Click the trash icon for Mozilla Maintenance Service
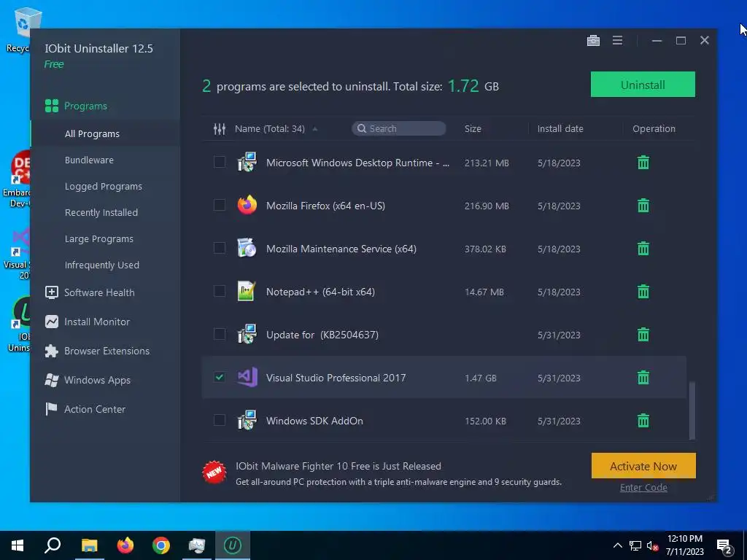This screenshot has width=747, height=560. tap(643, 248)
